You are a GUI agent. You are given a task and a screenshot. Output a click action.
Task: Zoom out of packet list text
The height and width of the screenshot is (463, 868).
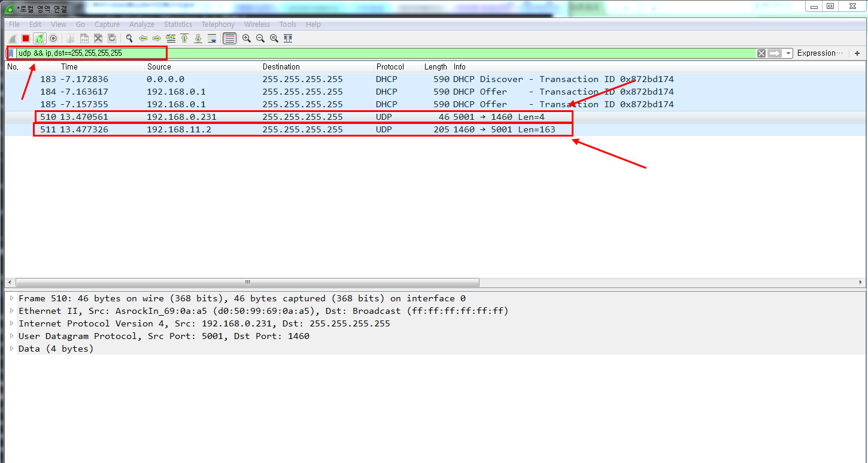coord(260,38)
